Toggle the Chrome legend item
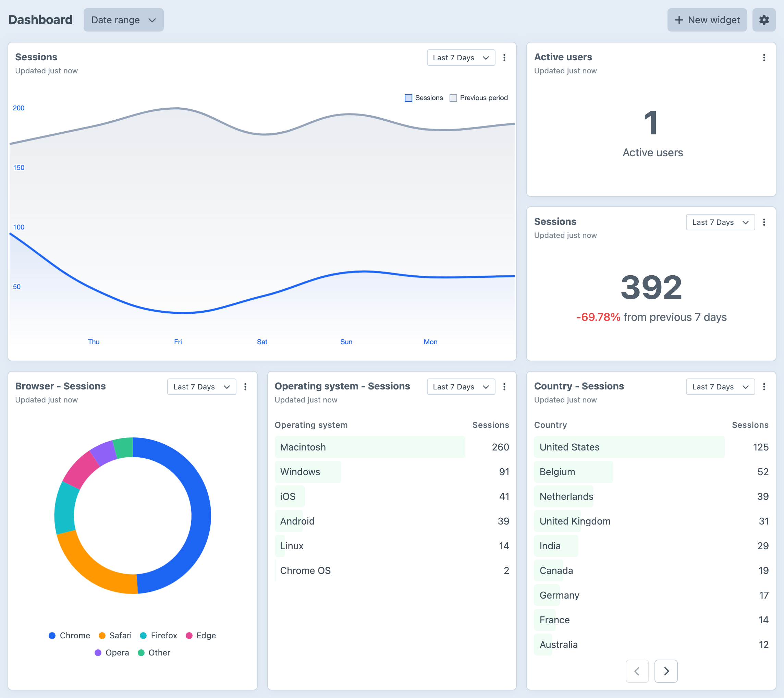Screen dimensions: 784x698 (x=70, y=636)
